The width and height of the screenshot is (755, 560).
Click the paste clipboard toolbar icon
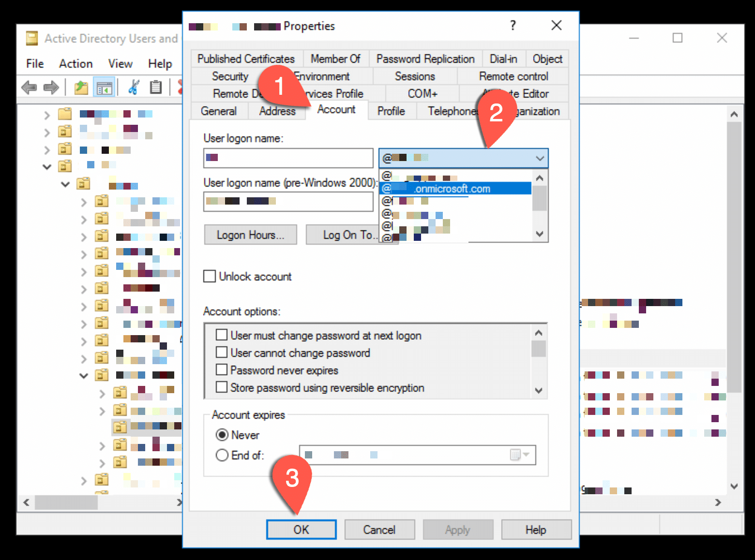click(x=155, y=88)
